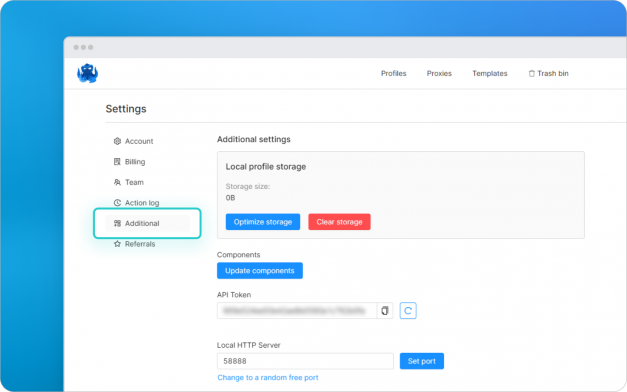Click the Team people icon

pyautogui.click(x=117, y=182)
